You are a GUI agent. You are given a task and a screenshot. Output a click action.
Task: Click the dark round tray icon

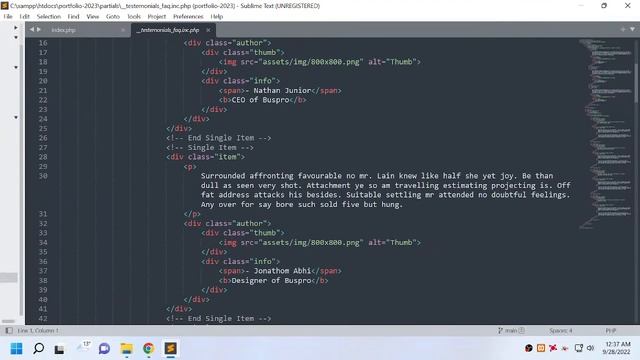pyautogui.click(x=529, y=348)
